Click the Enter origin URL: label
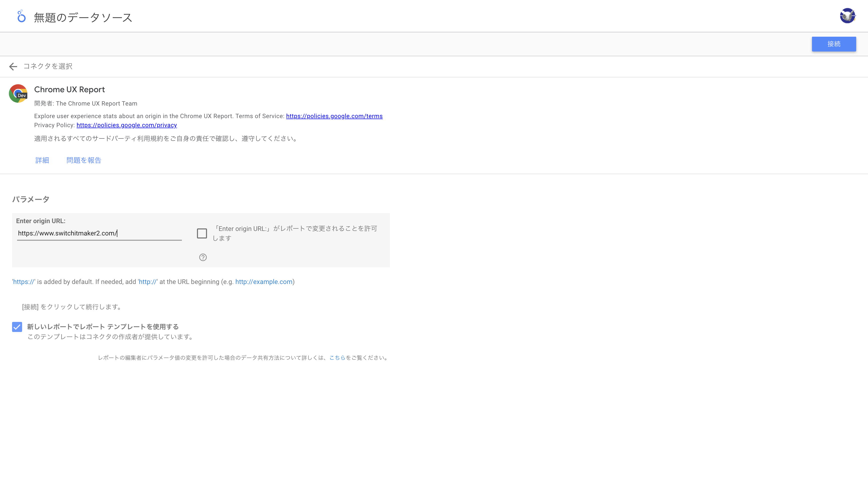 tap(41, 221)
